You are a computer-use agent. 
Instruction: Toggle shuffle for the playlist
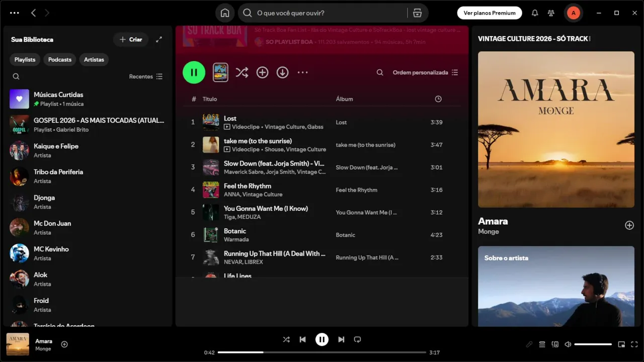coord(242,72)
